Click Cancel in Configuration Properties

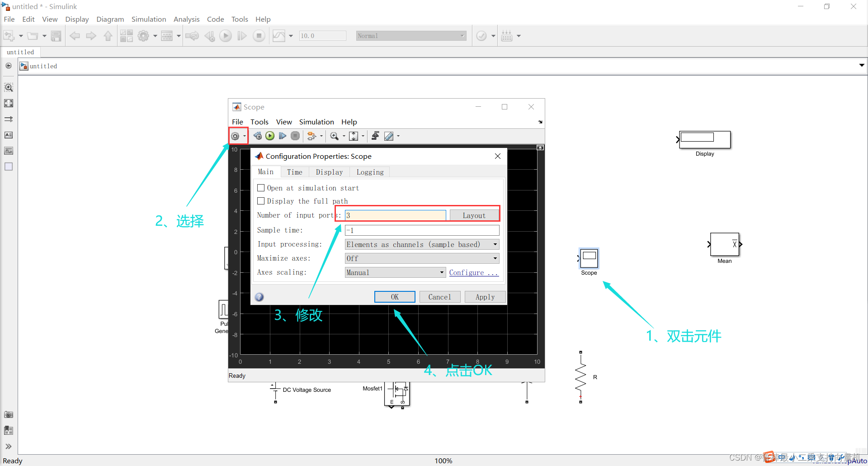[x=439, y=297]
